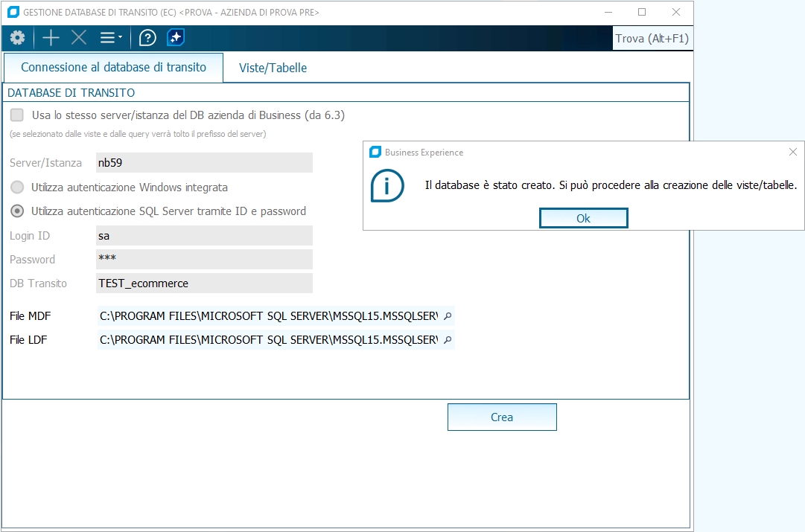Open the hamburger menu dropdown in toolbar
This screenshot has width=805, height=532.
pos(111,37)
